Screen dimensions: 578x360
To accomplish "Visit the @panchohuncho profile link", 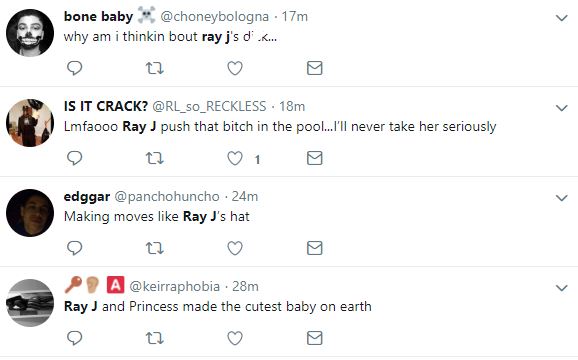I will coord(167,197).
